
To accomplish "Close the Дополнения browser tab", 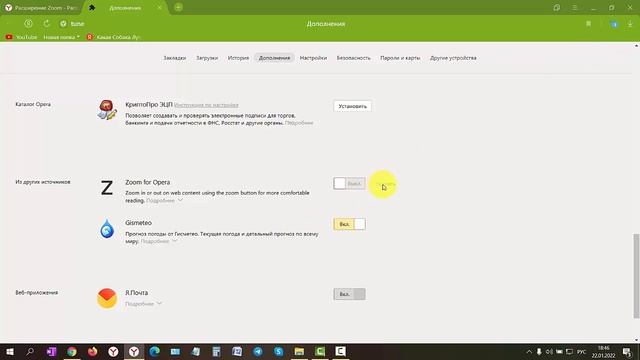I will [160, 8].
